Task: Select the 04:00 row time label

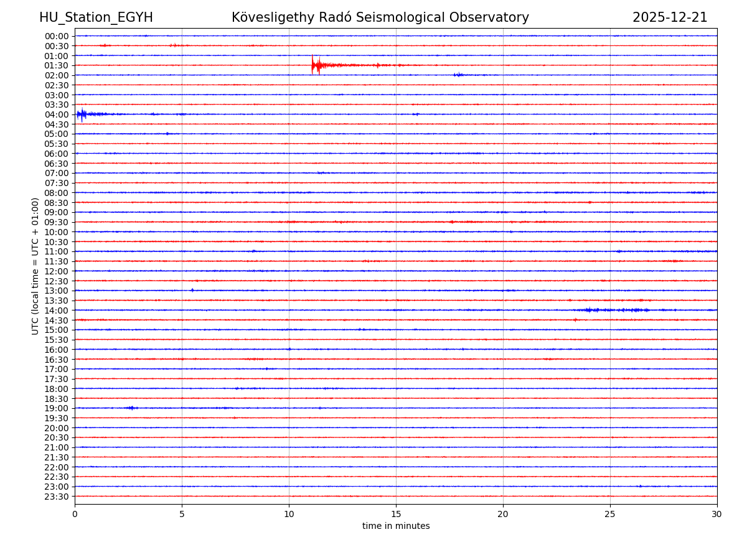Action: pos(57,114)
